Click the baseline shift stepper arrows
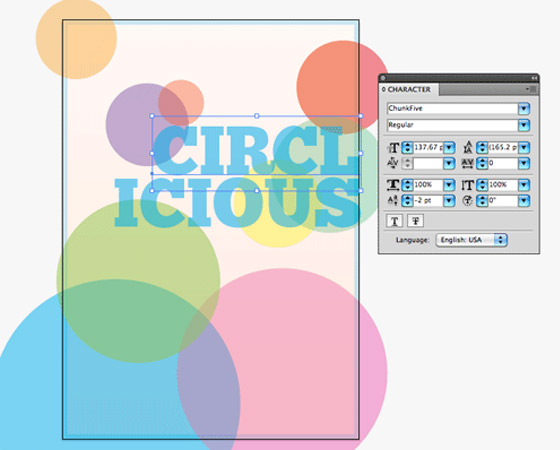 pyautogui.click(x=407, y=201)
